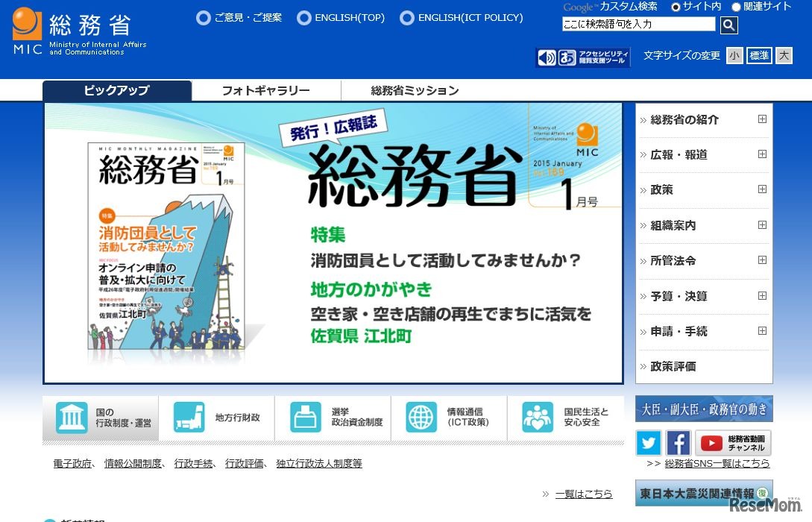Open 総務省の紹介 in side menu

[x=684, y=119]
